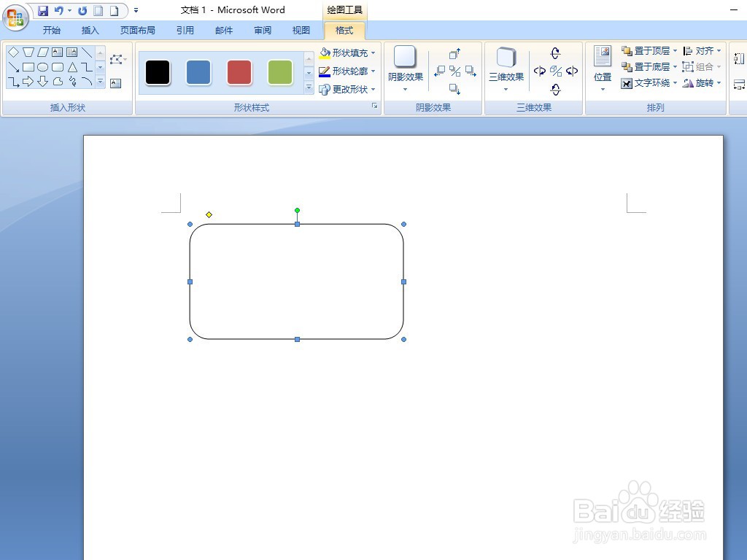Open the 插入 tab
The height and width of the screenshot is (560, 747).
90,31
